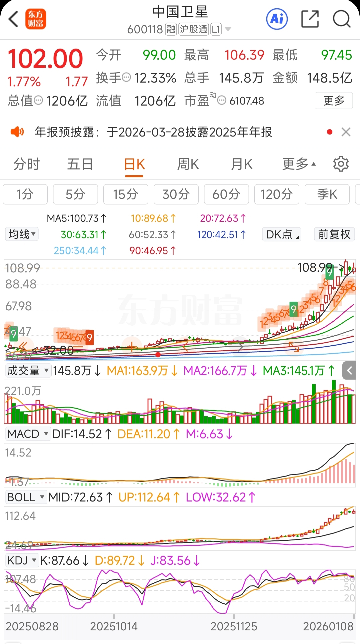The width and height of the screenshot is (360, 644).
Task: Open the BOLL indicator dropdown
Action: 26,497
